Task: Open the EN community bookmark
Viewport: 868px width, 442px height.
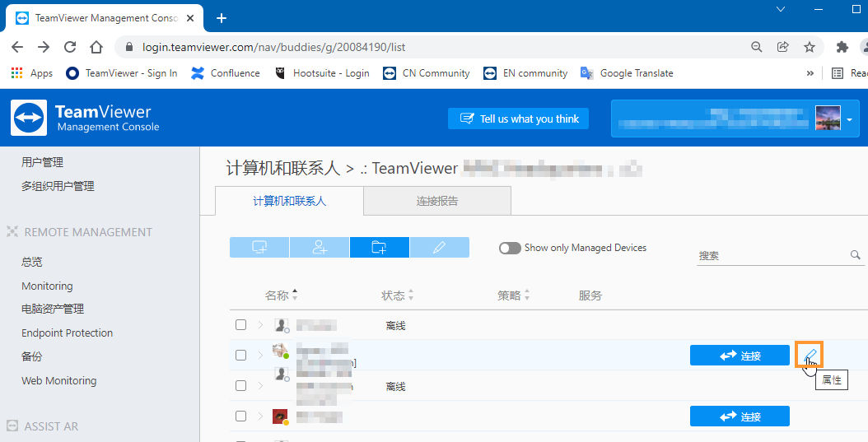Action: tap(525, 73)
